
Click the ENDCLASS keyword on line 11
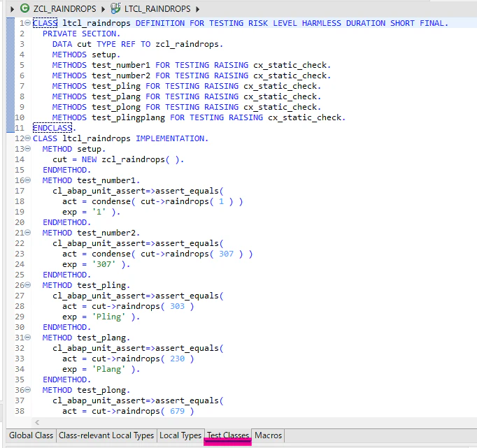pos(52,128)
